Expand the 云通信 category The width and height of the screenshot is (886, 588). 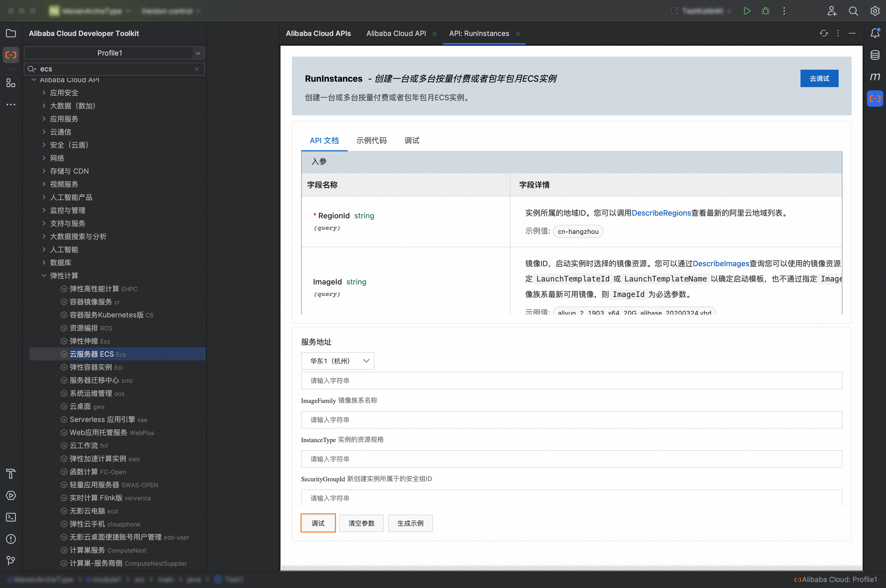(x=44, y=132)
